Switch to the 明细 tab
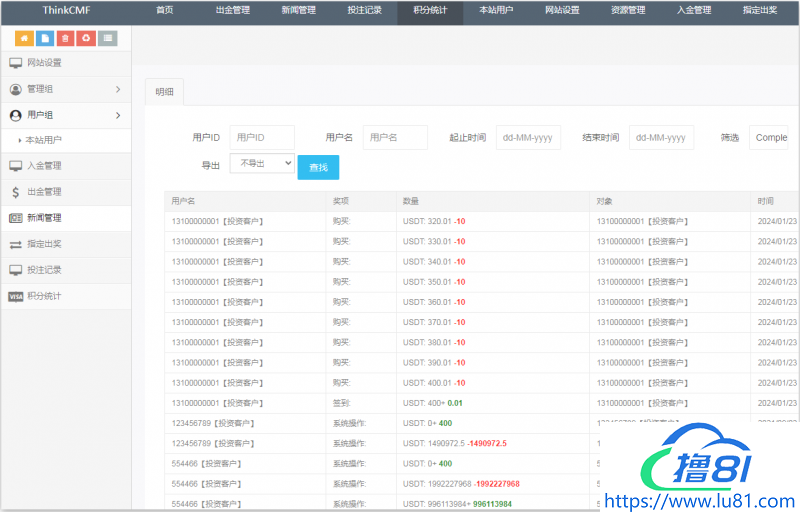The height and width of the screenshot is (512, 800). 164,92
